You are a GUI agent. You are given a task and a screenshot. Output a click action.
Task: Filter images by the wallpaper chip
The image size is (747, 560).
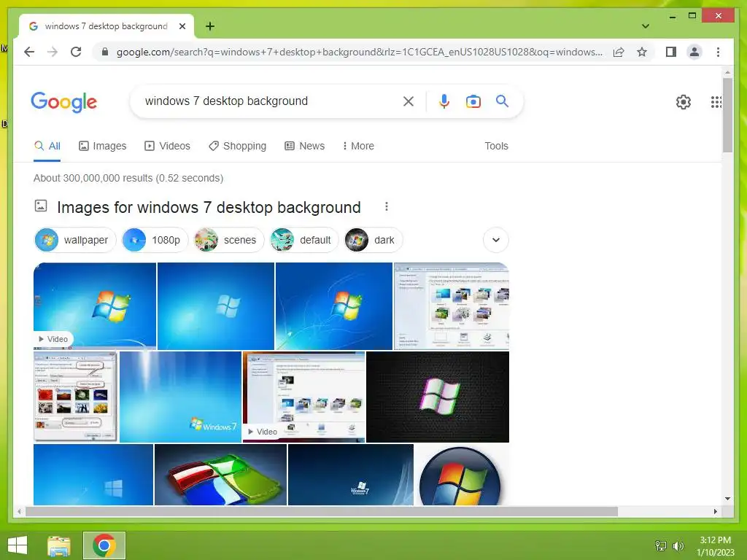point(75,240)
